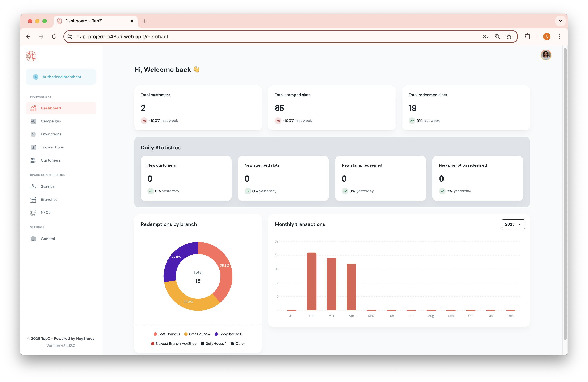The image size is (588, 382).
Task: Toggle Soft House 3 legend item
Action: pyautogui.click(x=167, y=334)
